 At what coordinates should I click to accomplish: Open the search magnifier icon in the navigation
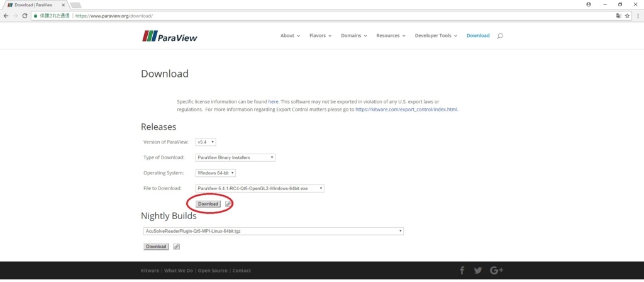(500, 36)
